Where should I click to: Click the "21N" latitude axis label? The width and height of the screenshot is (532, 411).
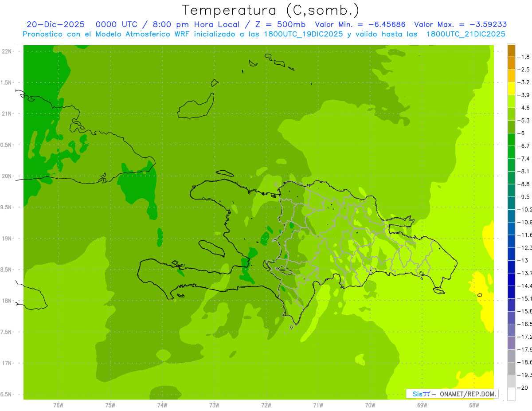click(x=7, y=114)
